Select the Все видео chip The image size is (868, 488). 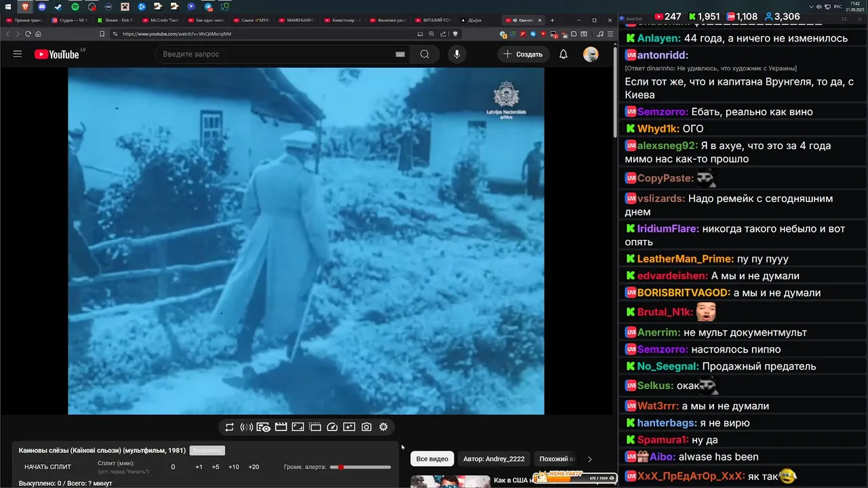(x=432, y=459)
